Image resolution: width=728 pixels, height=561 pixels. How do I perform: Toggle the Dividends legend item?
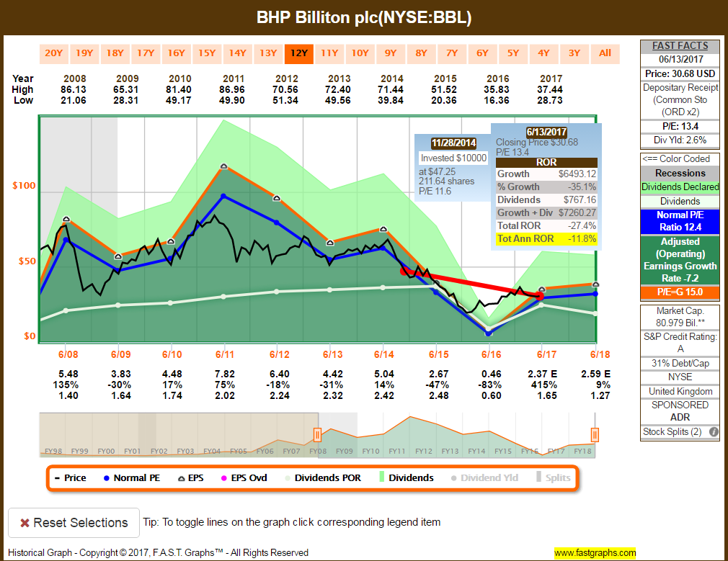tap(407, 478)
